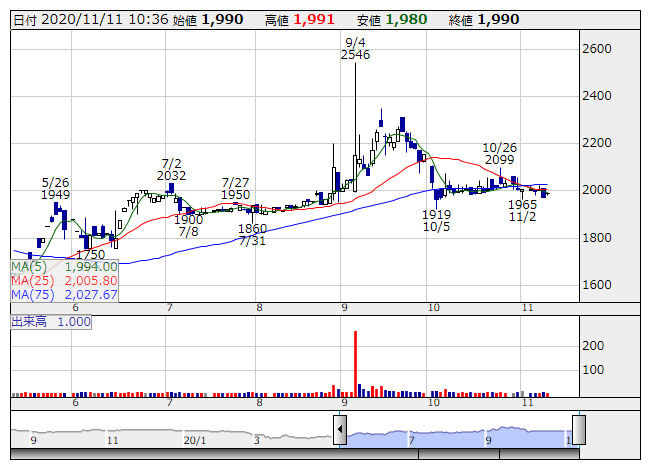Click the tall red volume spike bar

(x=355, y=360)
